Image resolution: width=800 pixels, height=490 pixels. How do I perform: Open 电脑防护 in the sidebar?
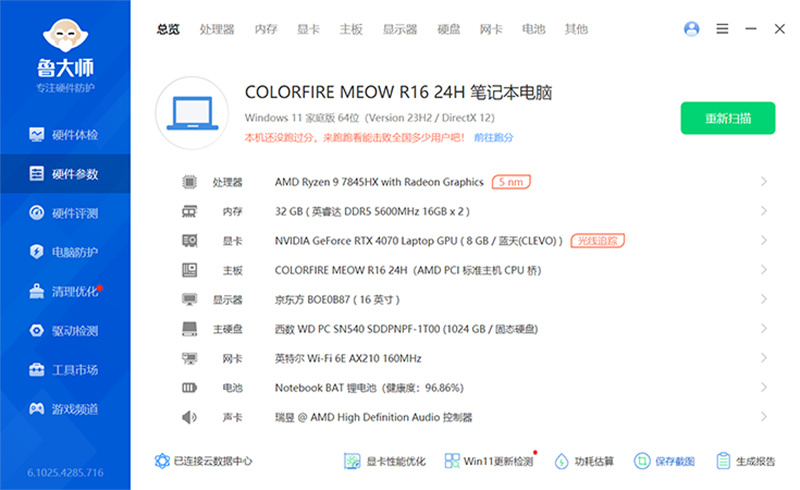tap(65, 252)
